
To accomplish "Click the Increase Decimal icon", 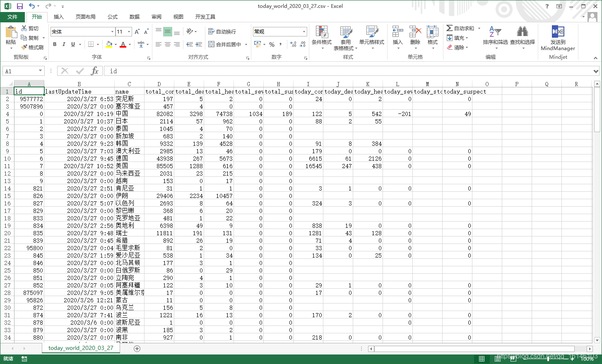I will 293,44.
